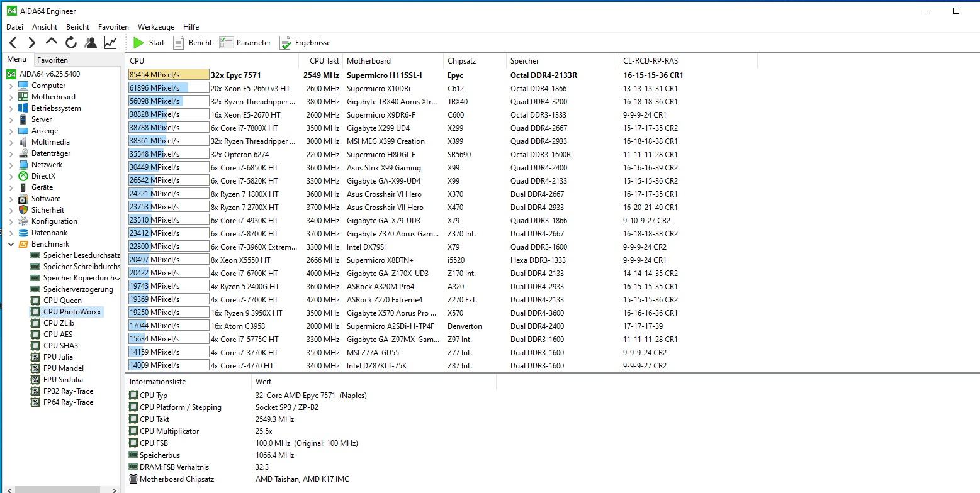Open the Datei menu

[14, 27]
